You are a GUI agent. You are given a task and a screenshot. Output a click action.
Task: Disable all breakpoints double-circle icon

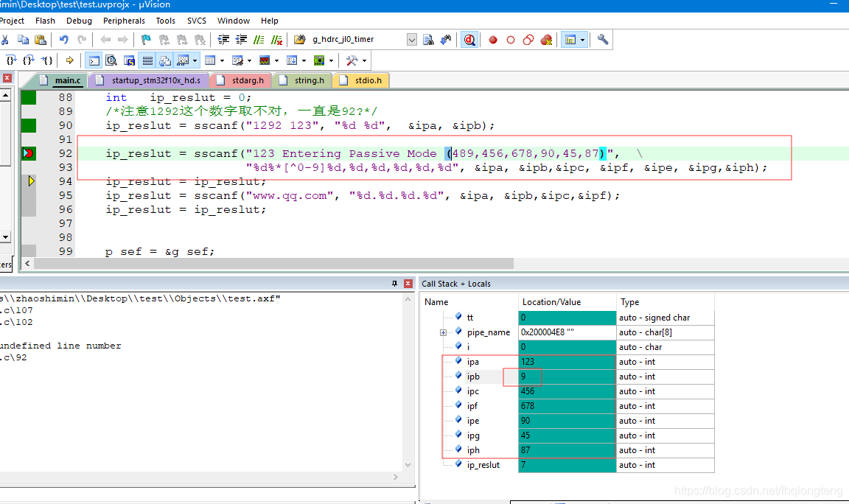[528, 40]
